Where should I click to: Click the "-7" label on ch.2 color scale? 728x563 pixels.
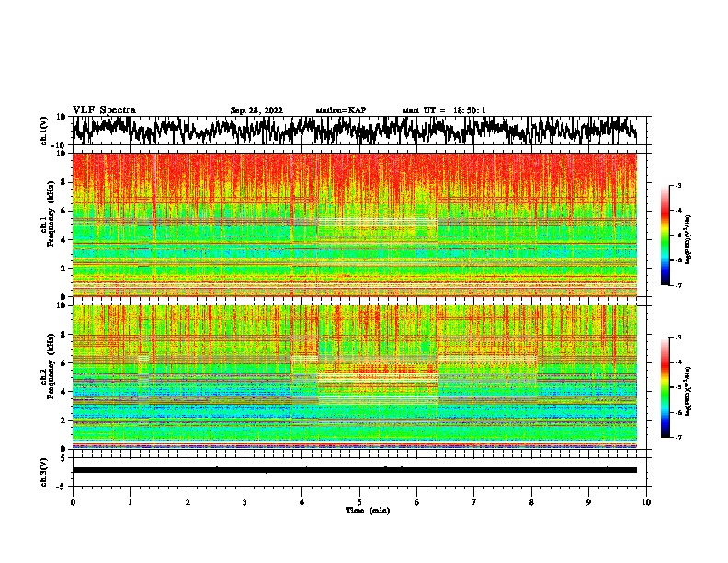[x=677, y=438]
